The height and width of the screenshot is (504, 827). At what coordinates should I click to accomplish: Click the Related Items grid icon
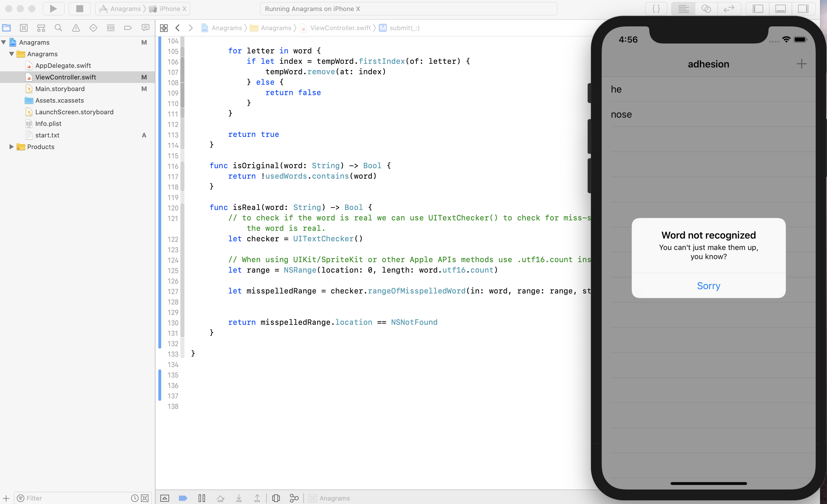(x=164, y=28)
